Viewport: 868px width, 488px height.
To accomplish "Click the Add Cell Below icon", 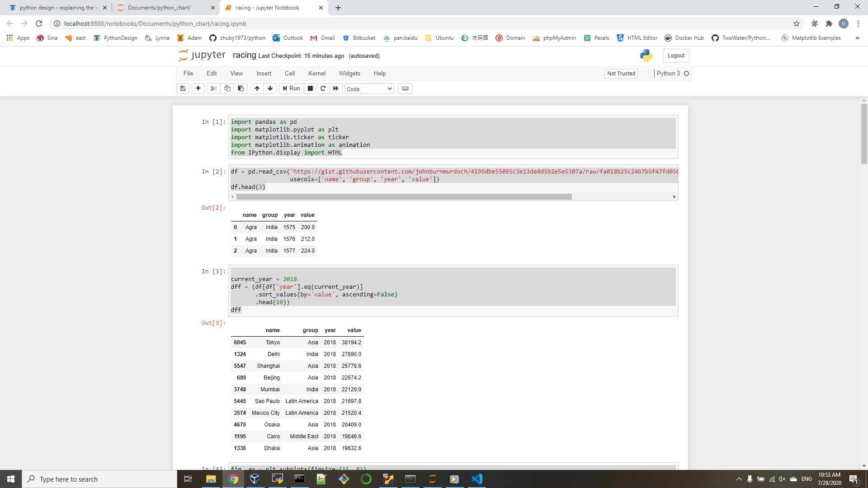I will [x=198, y=88].
